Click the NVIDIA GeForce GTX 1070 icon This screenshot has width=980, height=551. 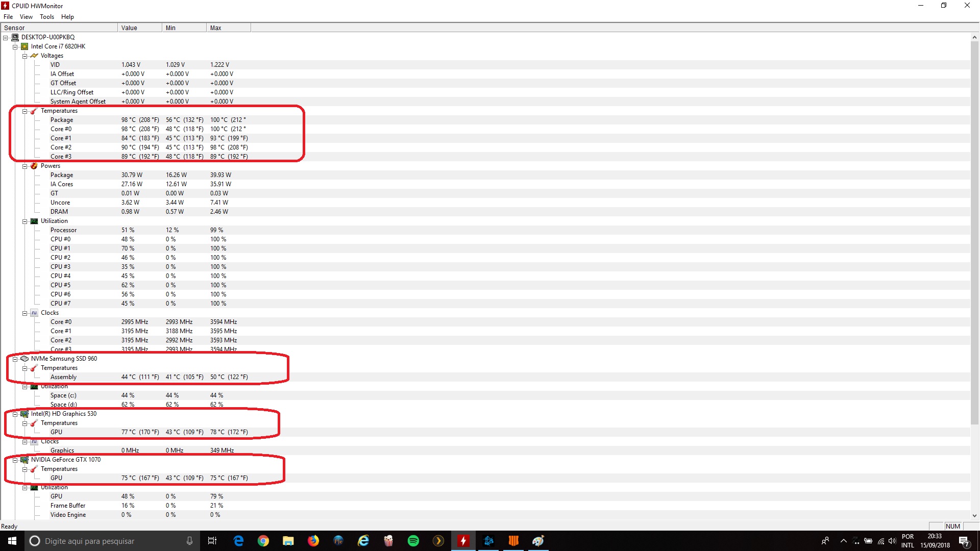(24, 460)
